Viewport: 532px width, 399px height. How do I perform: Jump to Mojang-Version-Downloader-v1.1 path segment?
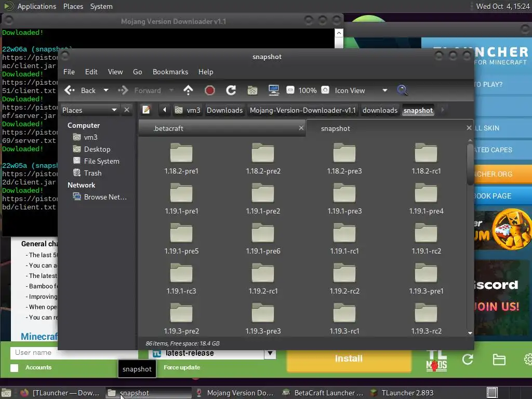pyautogui.click(x=303, y=110)
